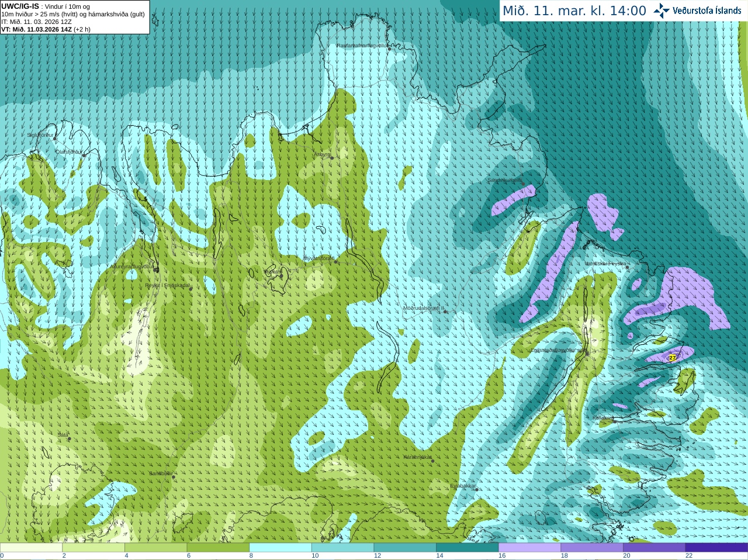This screenshot has height=560, width=748.
Task: Select the Sandbúðir station dot
Action: click(x=173, y=477)
